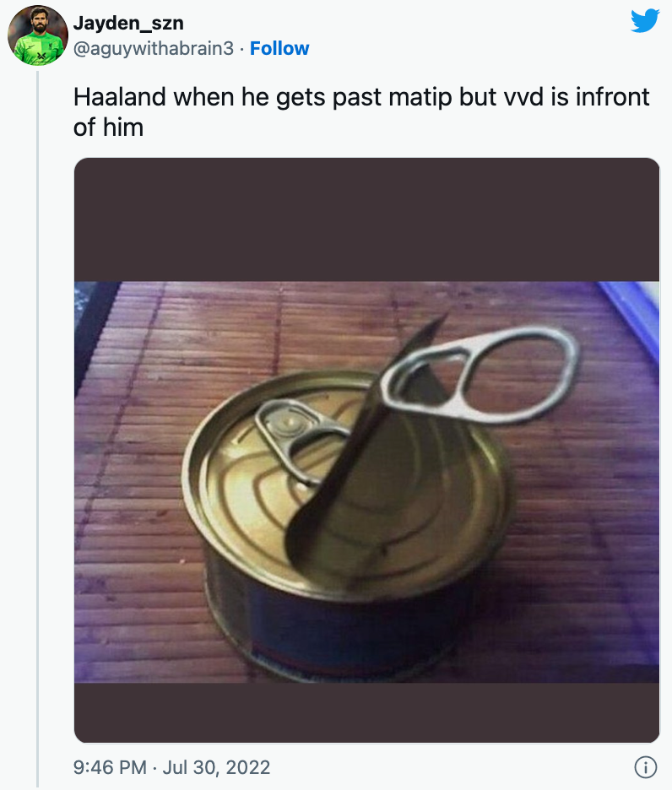The width and height of the screenshot is (672, 790).
Task: Follow the aguywithabrain3 account
Action: click(279, 48)
